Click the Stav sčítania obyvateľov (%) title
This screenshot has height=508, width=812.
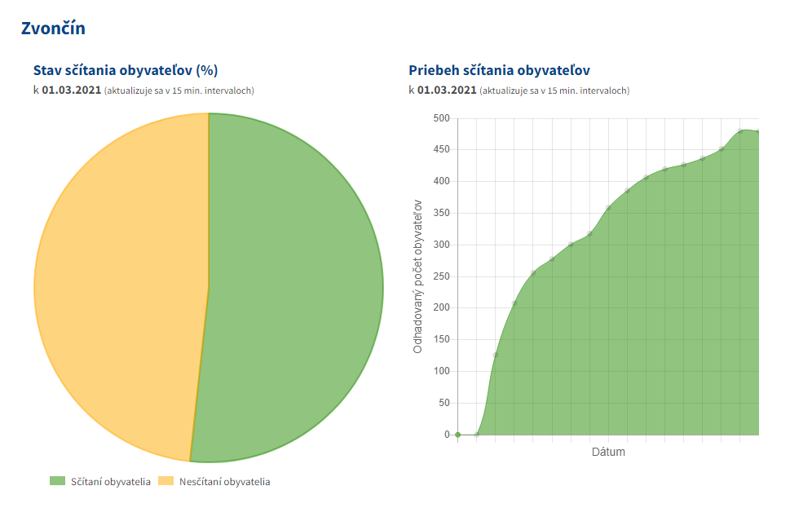[x=125, y=70]
